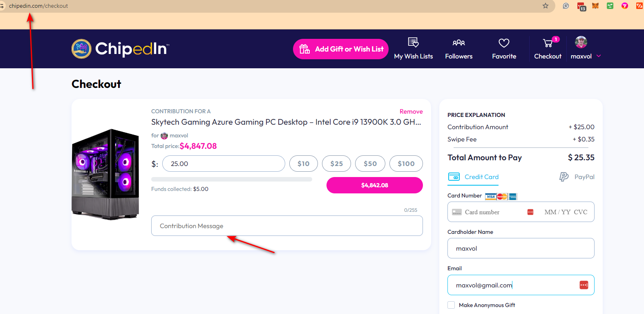Open the pink round extension icon

625,6
